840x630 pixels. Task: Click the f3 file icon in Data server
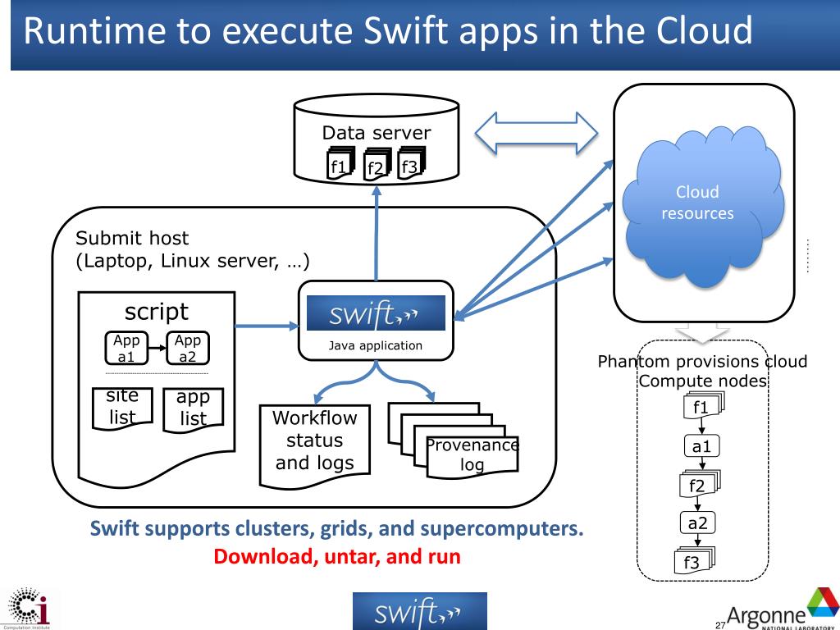[x=411, y=163]
